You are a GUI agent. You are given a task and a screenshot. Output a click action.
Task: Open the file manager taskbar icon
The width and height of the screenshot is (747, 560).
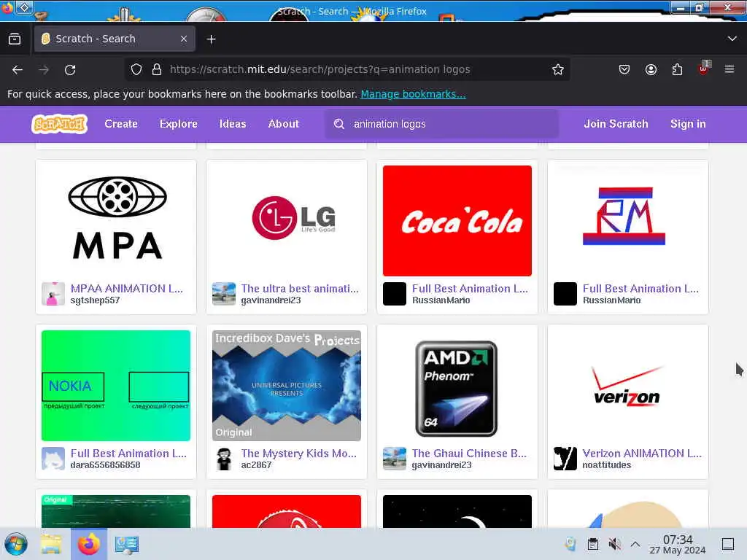point(51,544)
